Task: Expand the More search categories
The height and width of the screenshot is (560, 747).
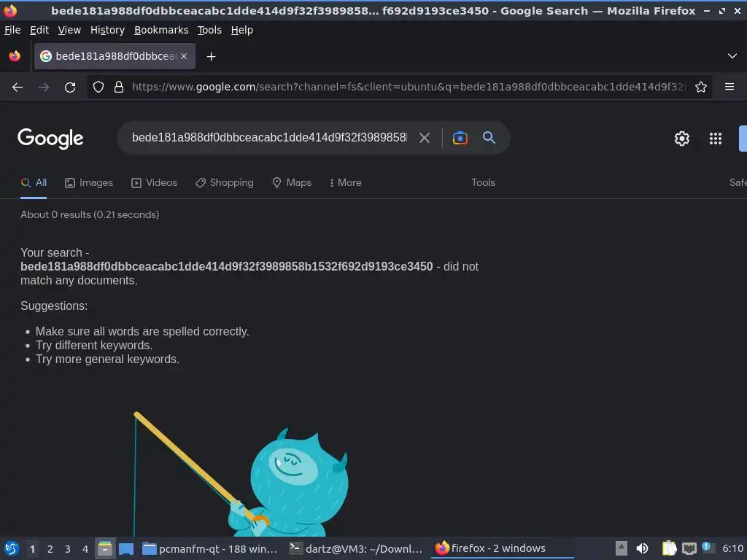Action: coord(345,183)
